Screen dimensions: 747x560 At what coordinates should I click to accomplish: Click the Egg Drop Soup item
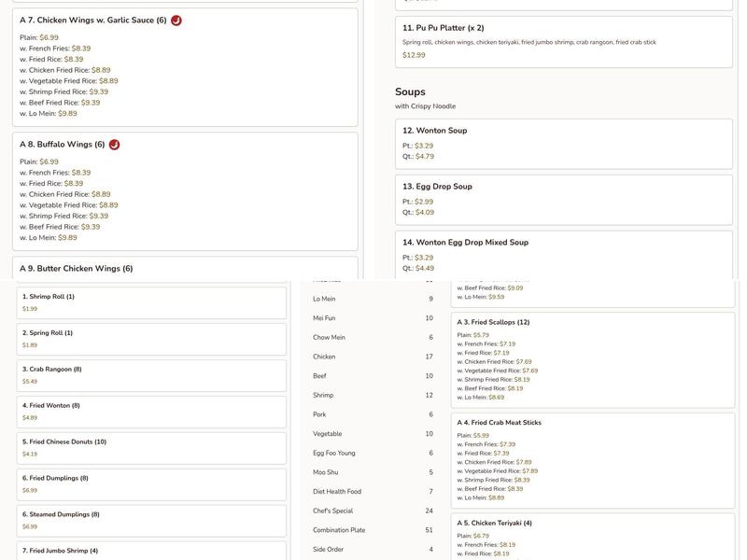pos(563,199)
